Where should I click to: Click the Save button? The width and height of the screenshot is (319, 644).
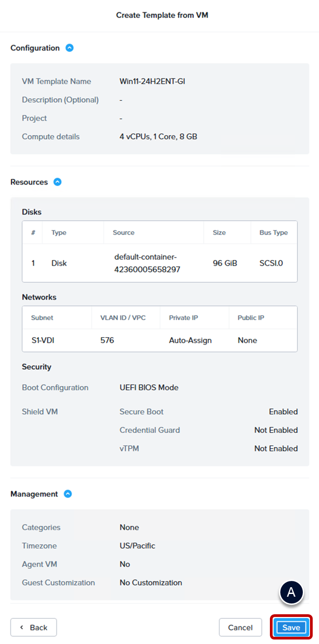click(291, 627)
